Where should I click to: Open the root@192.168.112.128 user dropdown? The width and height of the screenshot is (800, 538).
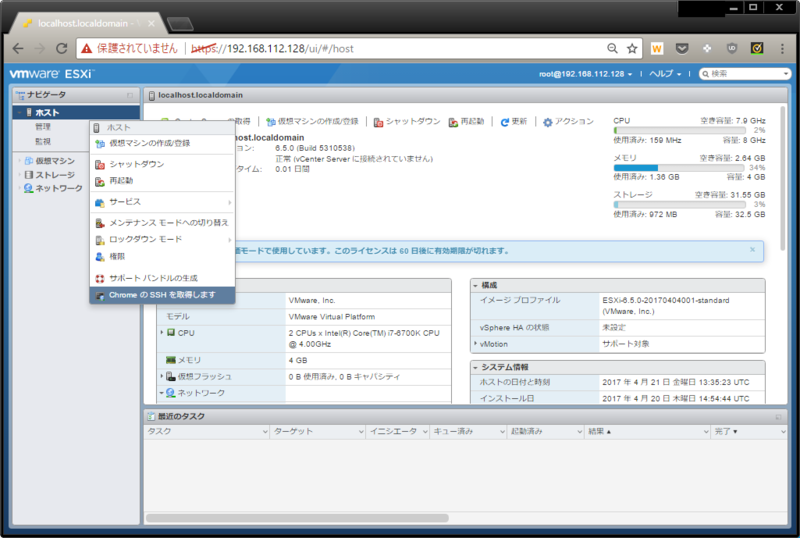585,74
